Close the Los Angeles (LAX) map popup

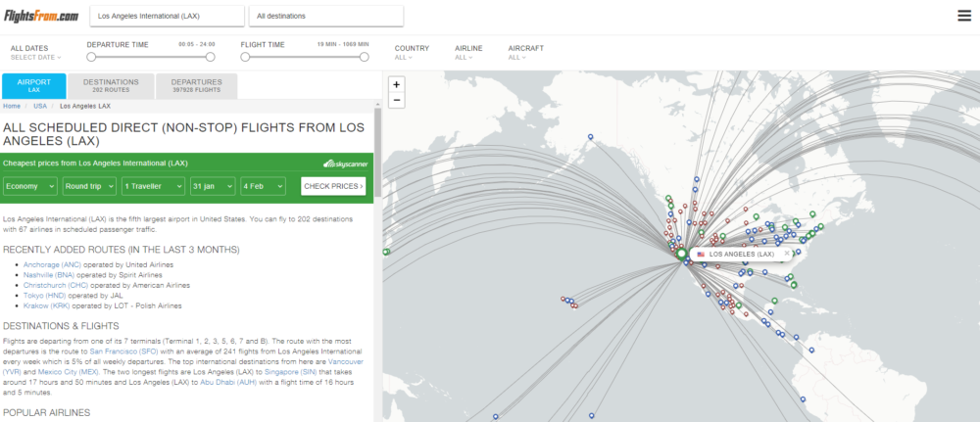tap(786, 254)
